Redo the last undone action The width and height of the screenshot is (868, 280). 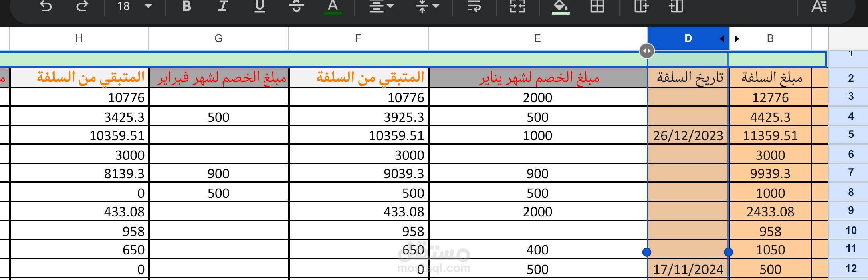tap(82, 6)
